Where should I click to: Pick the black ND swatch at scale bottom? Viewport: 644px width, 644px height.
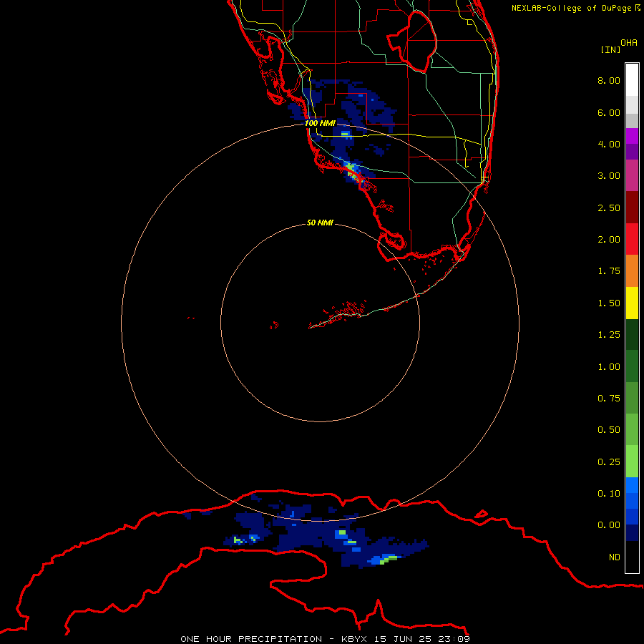point(632,557)
